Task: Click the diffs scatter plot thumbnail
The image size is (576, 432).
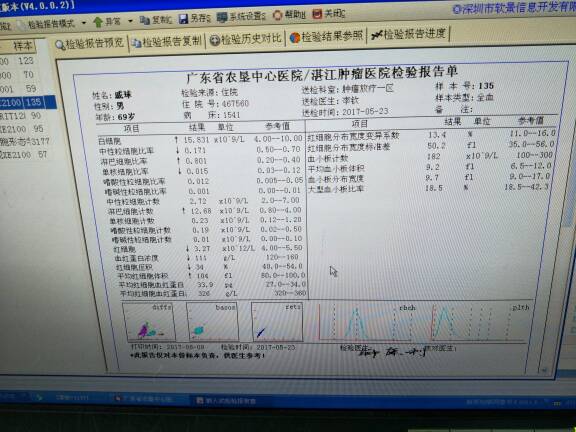Action: coord(149,322)
